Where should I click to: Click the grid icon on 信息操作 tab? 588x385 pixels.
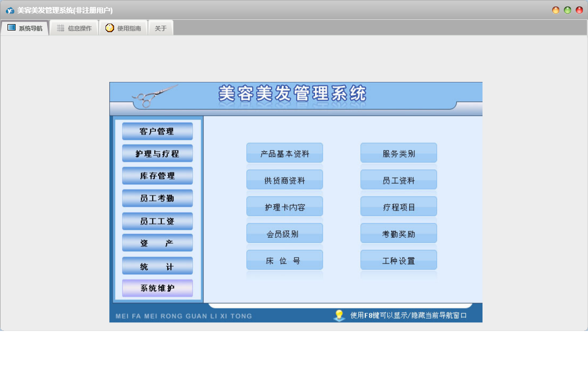pyautogui.click(x=61, y=28)
